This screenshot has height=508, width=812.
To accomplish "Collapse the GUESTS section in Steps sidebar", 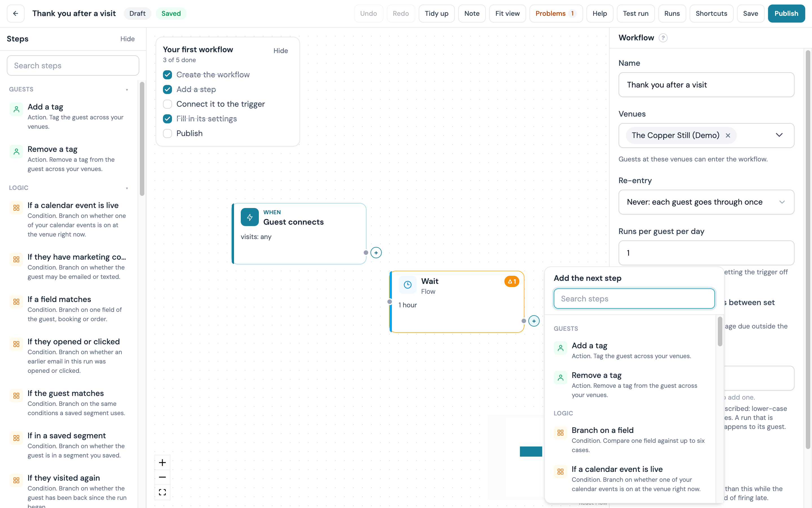I will click(x=127, y=90).
